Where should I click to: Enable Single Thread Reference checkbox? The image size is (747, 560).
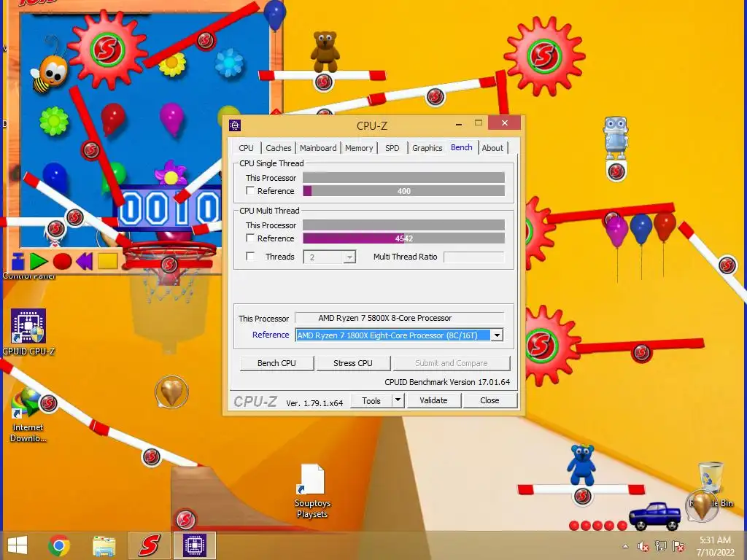point(250,190)
